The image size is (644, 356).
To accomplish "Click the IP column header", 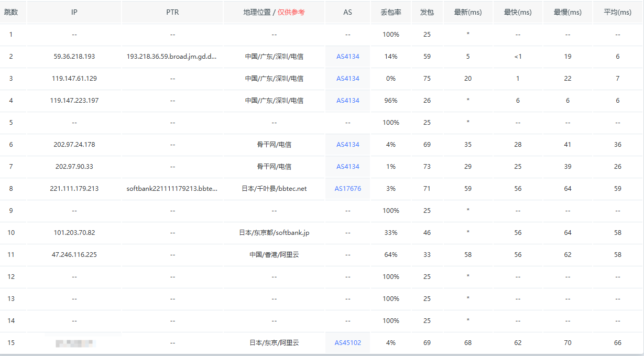I will pyautogui.click(x=74, y=12).
